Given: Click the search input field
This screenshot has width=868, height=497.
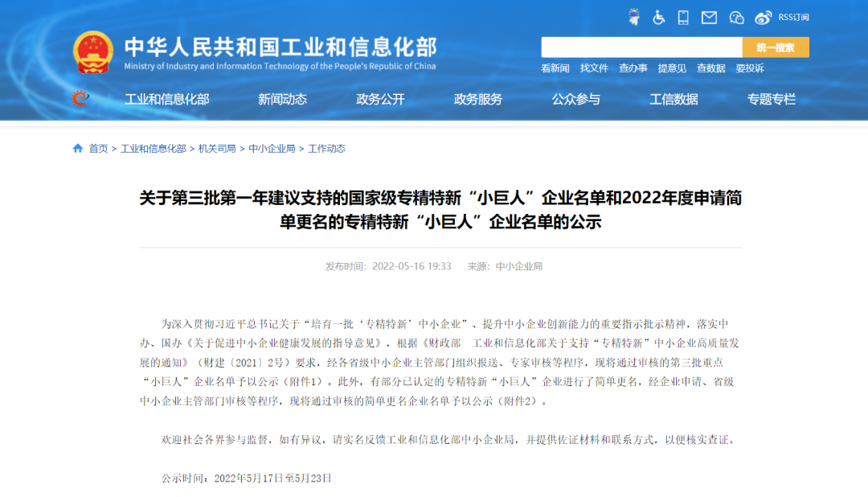Looking at the screenshot, I should point(641,47).
